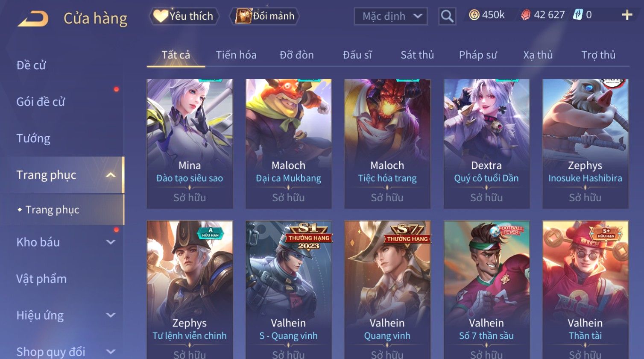The width and height of the screenshot is (644, 359).
Task: Open the search magnifier icon
Action: (x=447, y=16)
